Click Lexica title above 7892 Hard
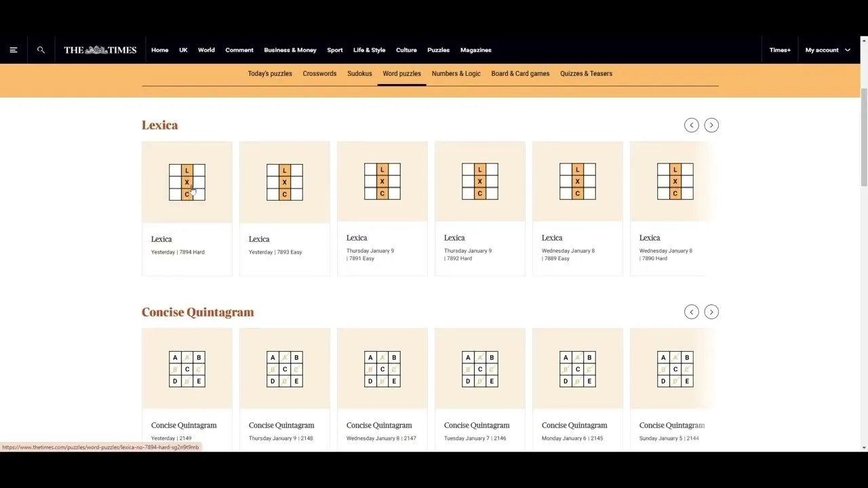Viewport: 868px width, 488px height. (454, 238)
